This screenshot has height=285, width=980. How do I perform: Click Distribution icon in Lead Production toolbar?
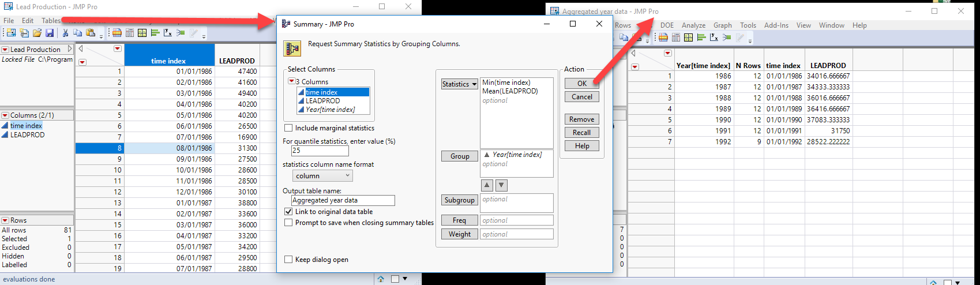(155, 33)
